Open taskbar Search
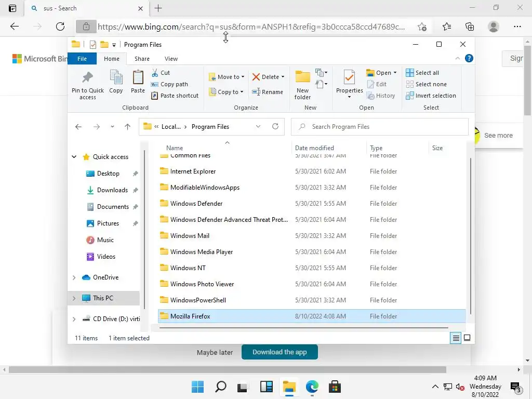The height and width of the screenshot is (399, 532). (x=220, y=387)
